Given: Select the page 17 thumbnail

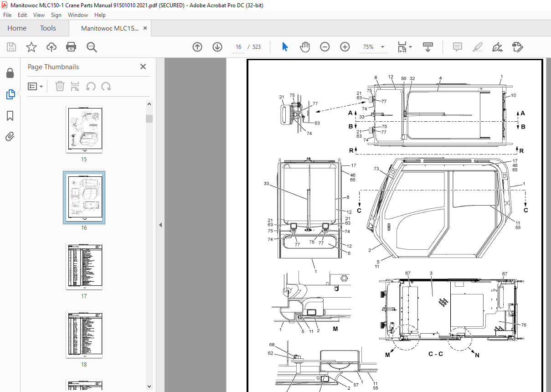Looking at the screenshot, I should pos(84,267).
